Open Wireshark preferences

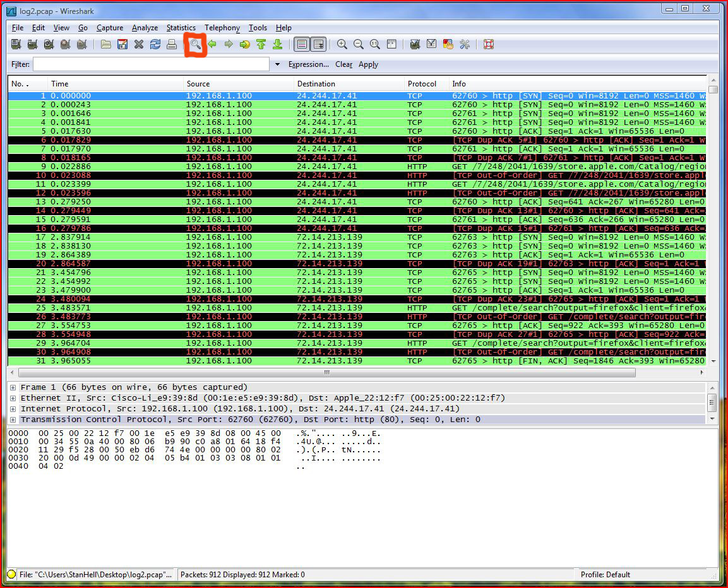(465, 45)
